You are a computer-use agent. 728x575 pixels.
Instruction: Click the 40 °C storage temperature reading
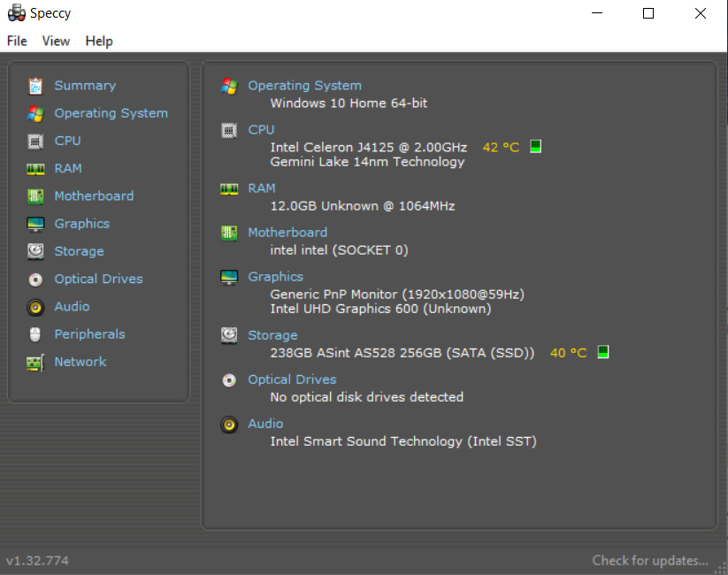[x=568, y=353]
